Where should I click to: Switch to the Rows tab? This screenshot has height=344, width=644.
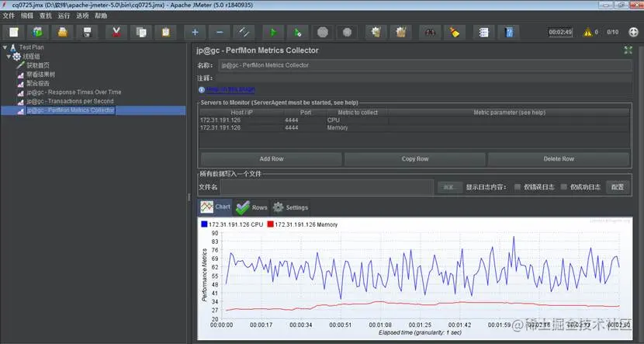[251, 207]
